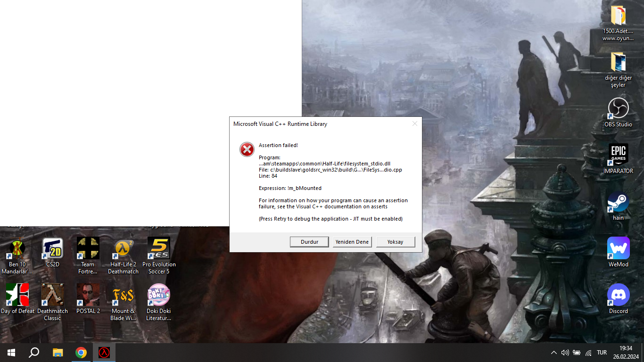The image size is (644, 362).
Task: Open File Explorer from the taskbar
Action: [x=58, y=353]
